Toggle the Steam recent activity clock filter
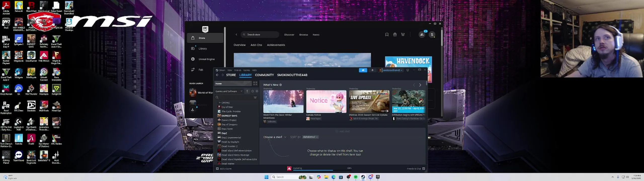The height and width of the screenshot is (181, 644). coord(253,91)
